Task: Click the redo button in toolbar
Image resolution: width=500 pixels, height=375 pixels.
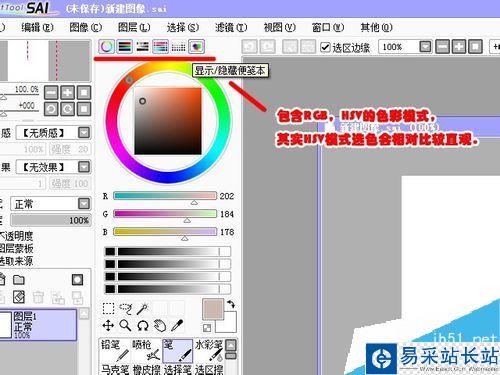Action: 268,47
